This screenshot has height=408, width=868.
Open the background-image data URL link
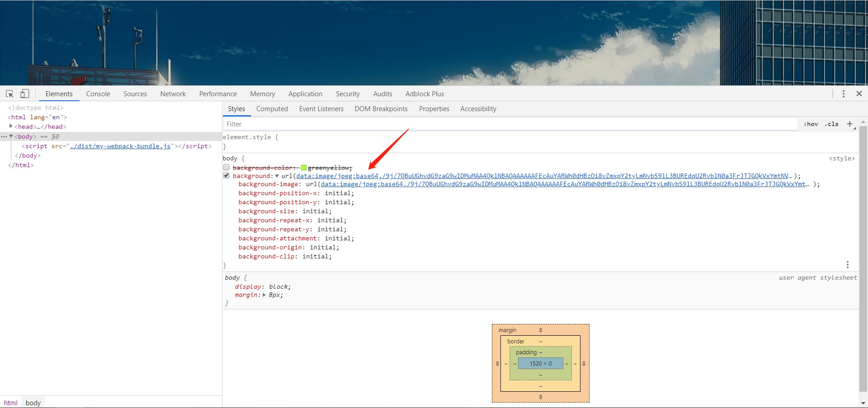(x=565, y=184)
